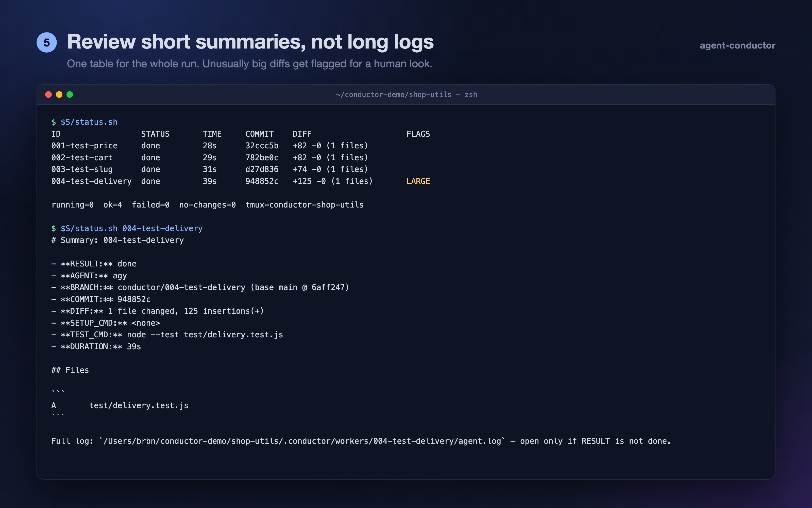Click the '# Summary: 004-test-delivery' heading

pyautogui.click(x=117, y=240)
